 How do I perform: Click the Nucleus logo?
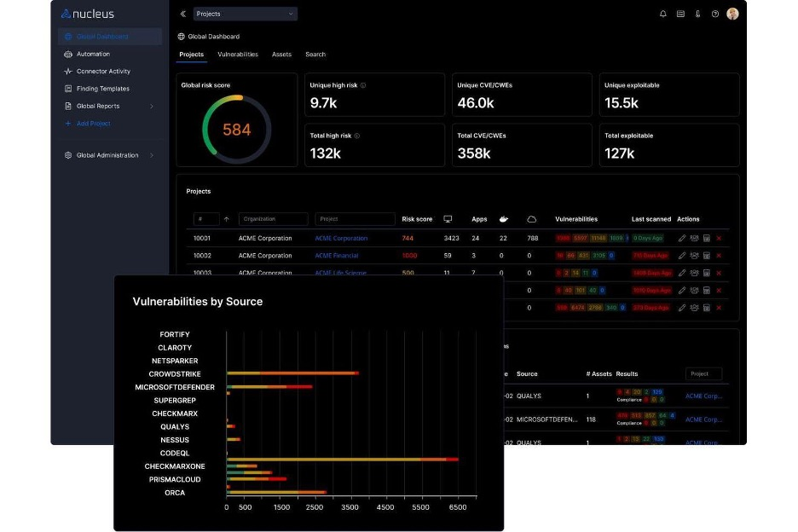pos(89,14)
